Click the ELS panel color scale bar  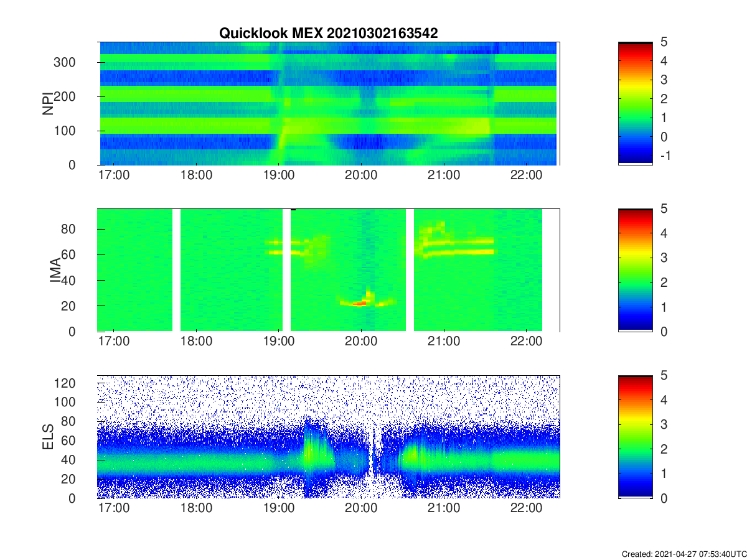636,437
